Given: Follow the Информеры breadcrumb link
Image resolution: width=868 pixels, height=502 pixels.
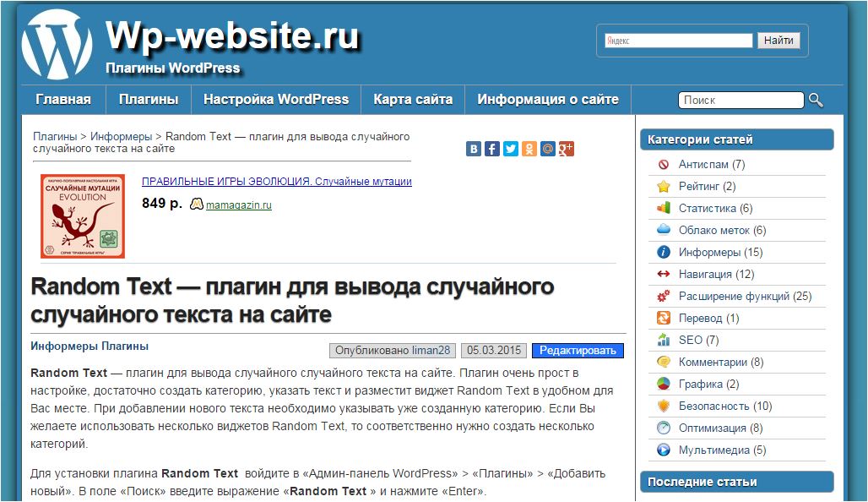Looking at the screenshot, I should click(x=121, y=136).
